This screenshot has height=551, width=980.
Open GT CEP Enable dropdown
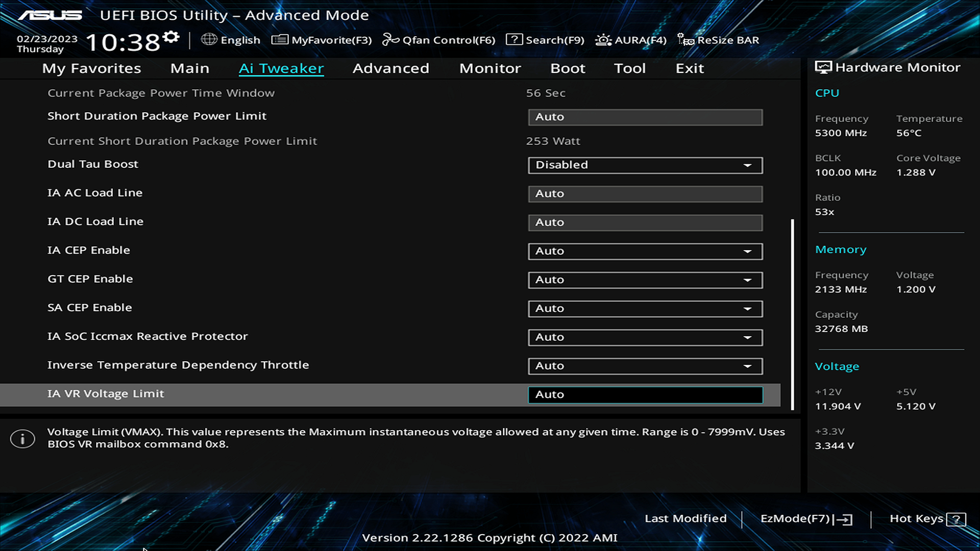pos(645,280)
